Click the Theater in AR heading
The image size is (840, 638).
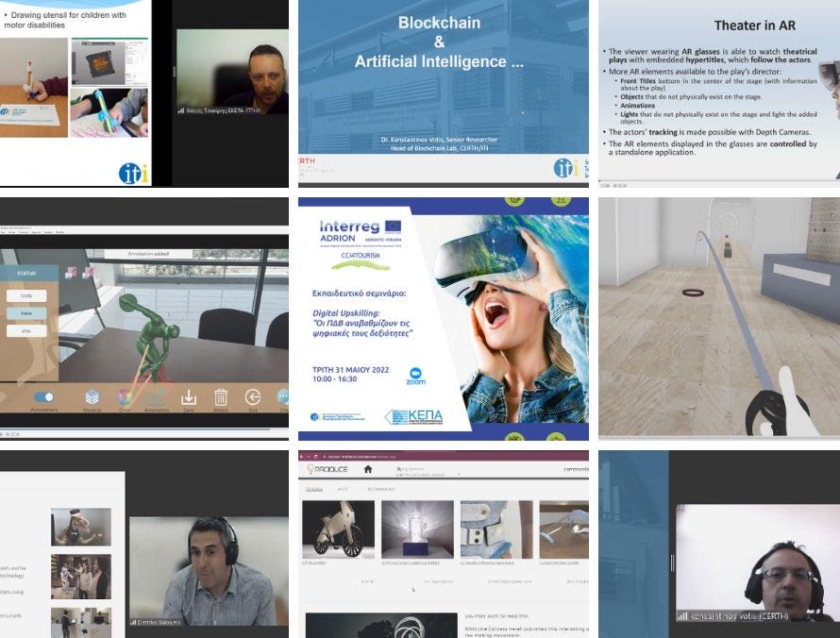tap(755, 25)
